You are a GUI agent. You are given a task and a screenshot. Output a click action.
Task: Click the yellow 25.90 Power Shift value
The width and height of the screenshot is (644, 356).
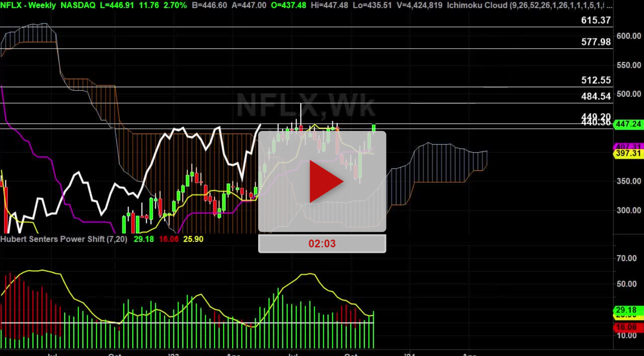point(194,238)
